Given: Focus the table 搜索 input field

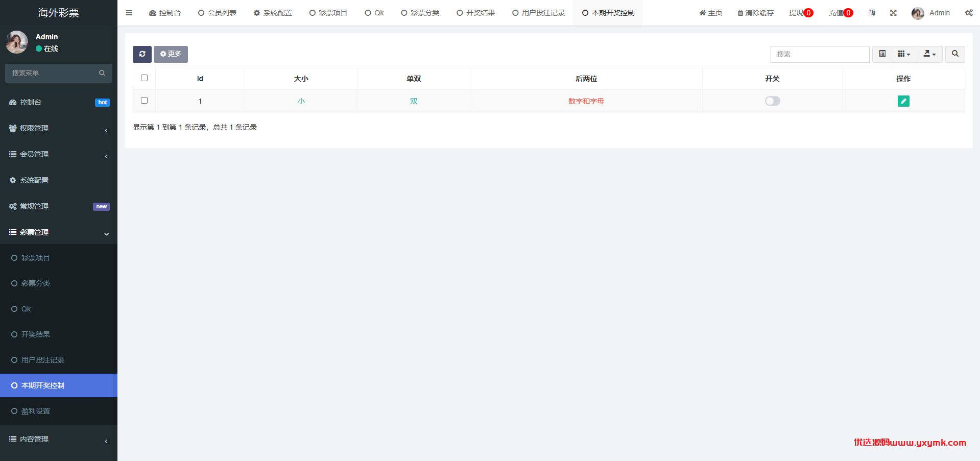Looking at the screenshot, I should click(x=820, y=54).
